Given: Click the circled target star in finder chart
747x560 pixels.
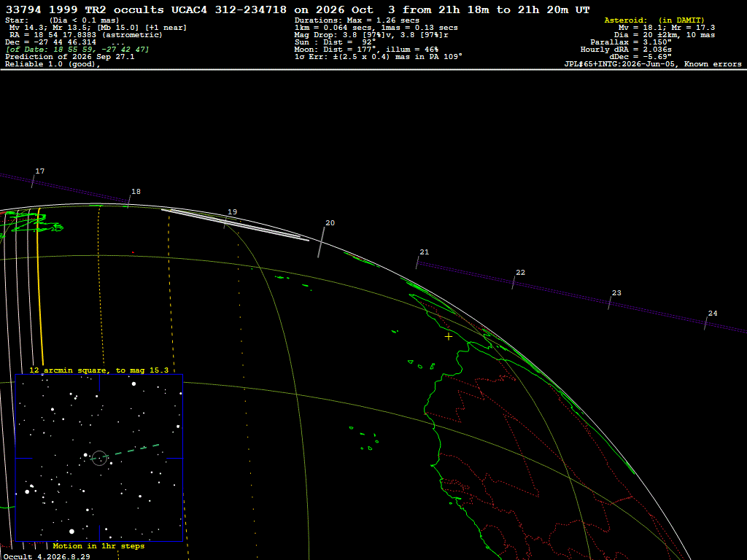Looking at the screenshot, I should (x=99, y=458).
